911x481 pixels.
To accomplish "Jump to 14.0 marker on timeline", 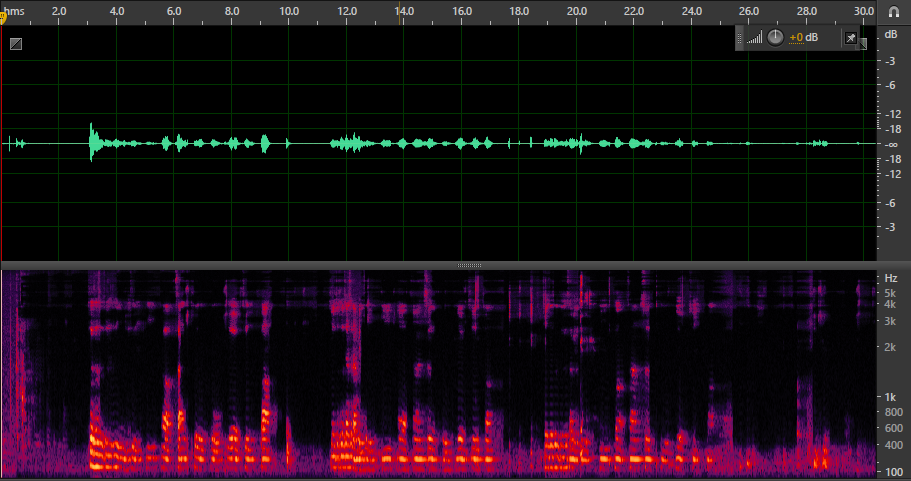I will click(x=404, y=11).
